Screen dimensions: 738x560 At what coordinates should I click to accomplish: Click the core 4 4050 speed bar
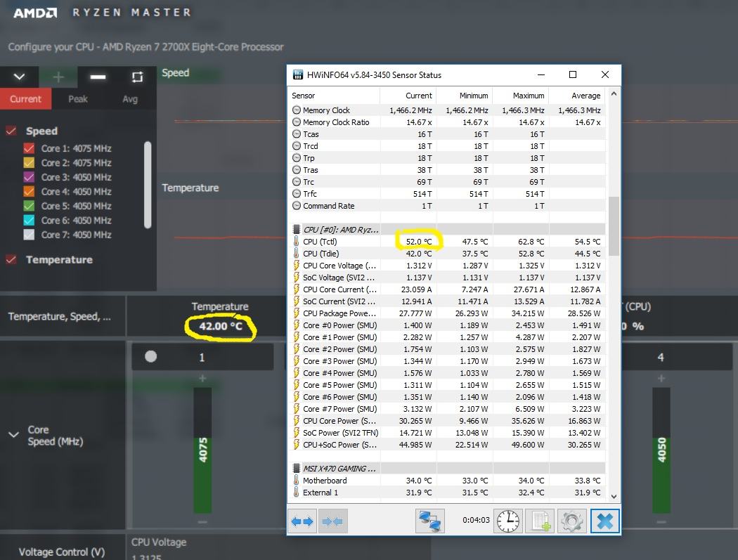661,450
